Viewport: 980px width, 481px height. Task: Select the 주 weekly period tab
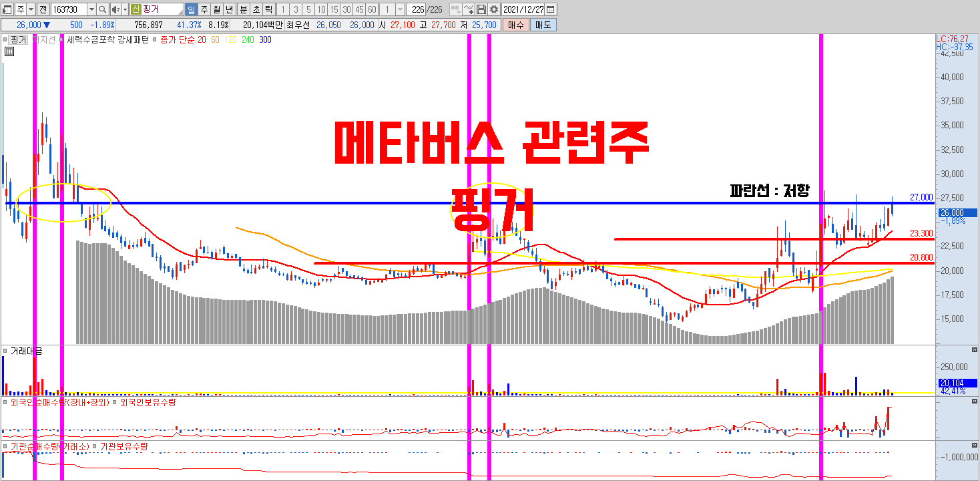pos(204,9)
